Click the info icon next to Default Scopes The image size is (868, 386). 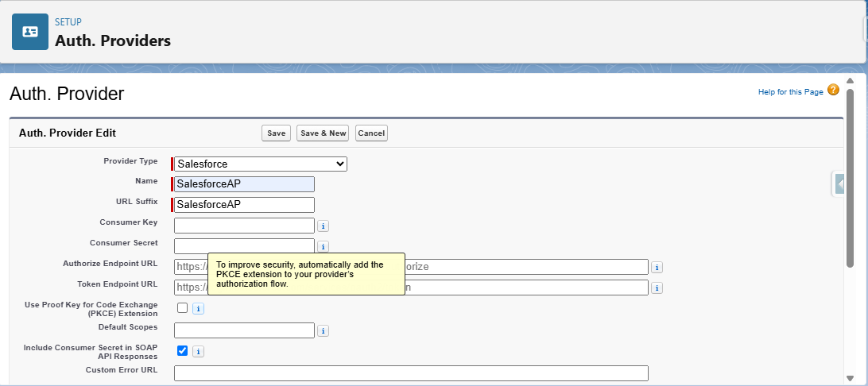point(323,330)
